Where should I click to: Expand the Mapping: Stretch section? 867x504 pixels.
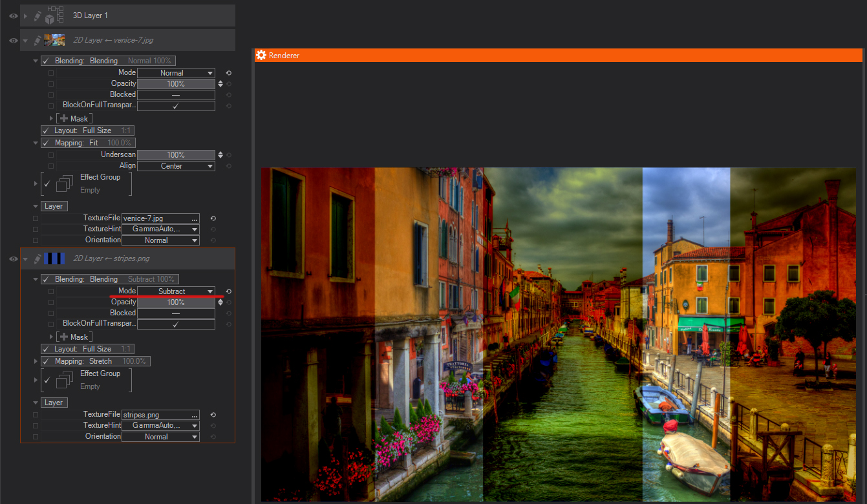tap(36, 361)
